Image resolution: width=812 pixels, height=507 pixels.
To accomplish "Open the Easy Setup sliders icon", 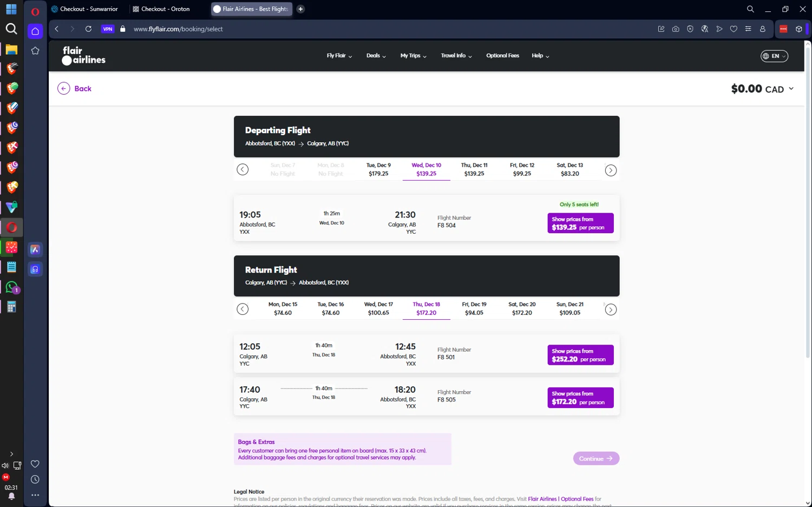I will pyautogui.click(x=748, y=29).
